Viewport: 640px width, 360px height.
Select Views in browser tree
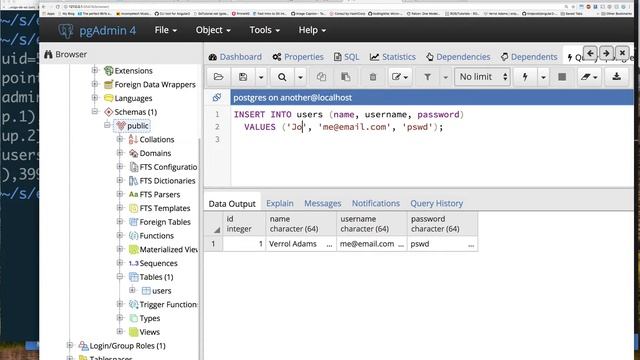pos(149,332)
